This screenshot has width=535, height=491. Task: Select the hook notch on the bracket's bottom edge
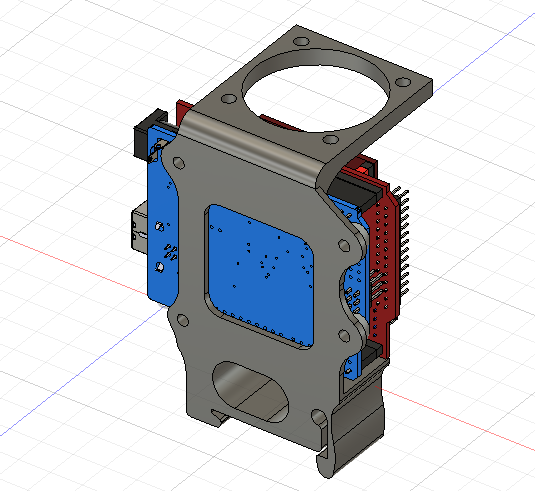coord(219,417)
